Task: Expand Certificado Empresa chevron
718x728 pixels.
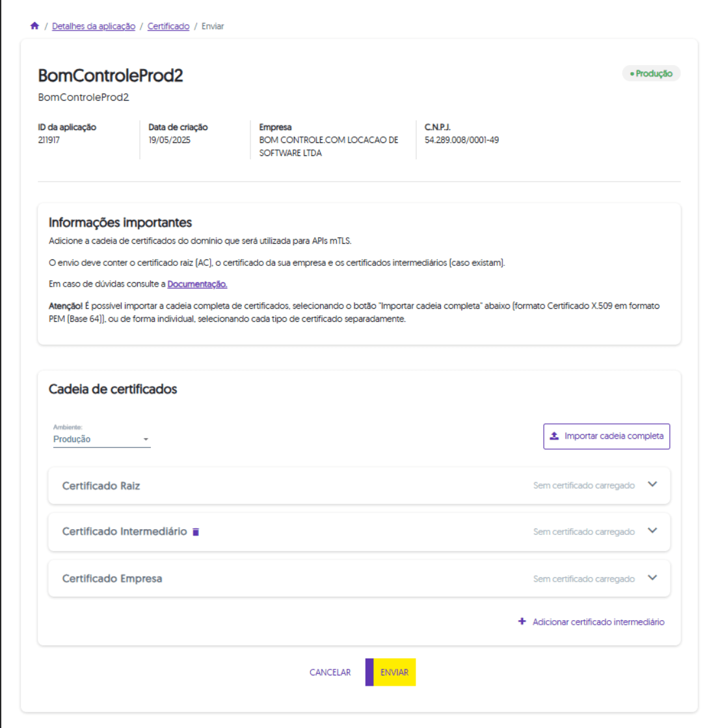Action: coord(652,578)
